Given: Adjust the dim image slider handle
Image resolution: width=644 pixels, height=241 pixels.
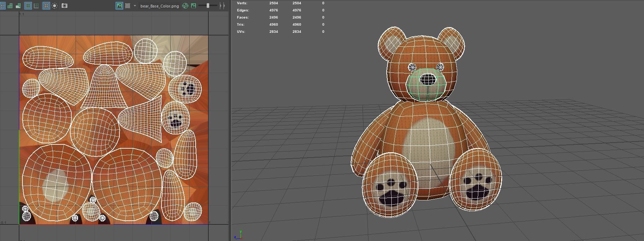Looking at the screenshot, I should point(208,6).
